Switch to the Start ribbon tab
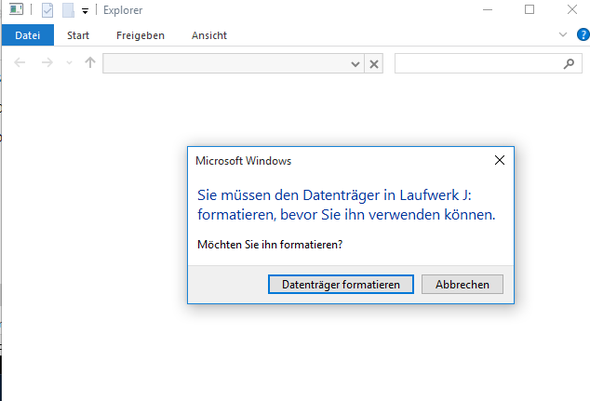Image resolution: width=590 pixels, height=401 pixels. tap(78, 35)
